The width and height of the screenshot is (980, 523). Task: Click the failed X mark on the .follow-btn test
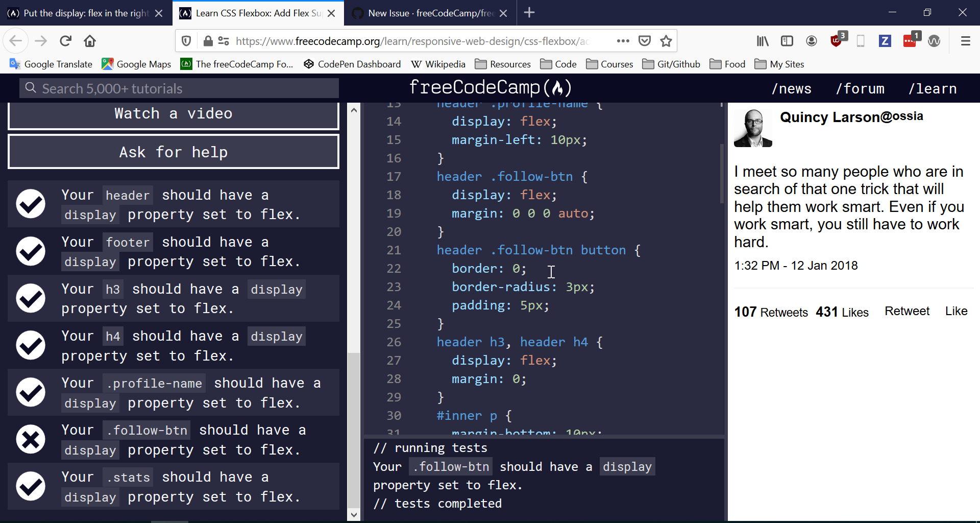31,439
